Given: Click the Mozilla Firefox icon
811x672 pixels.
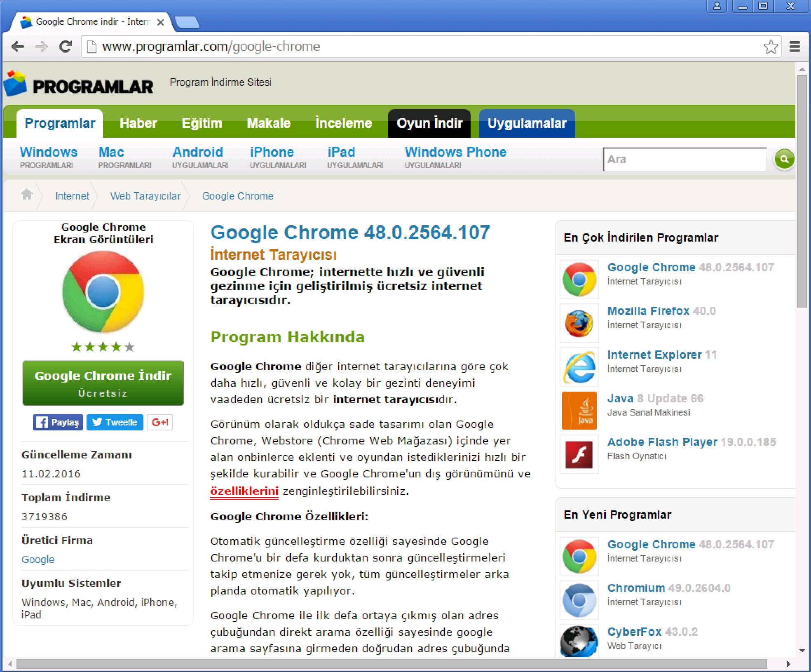Looking at the screenshot, I should click(x=579, y=323).
